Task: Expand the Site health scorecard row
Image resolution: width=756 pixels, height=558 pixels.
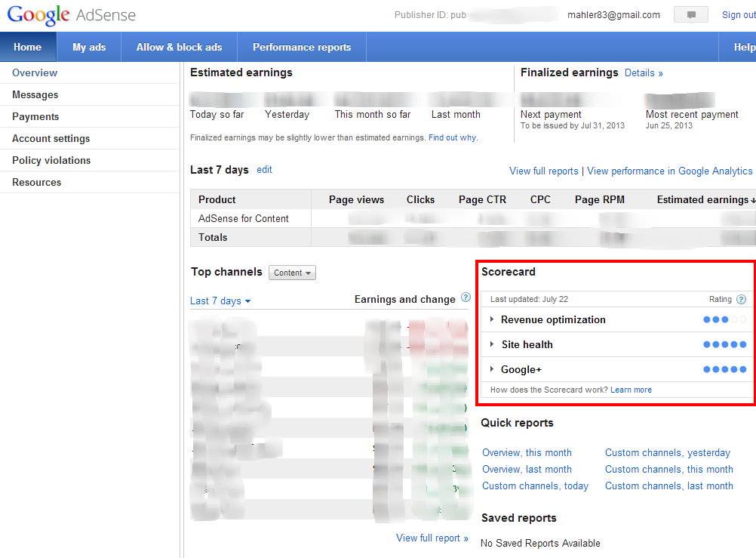Action: pos(493,345)
